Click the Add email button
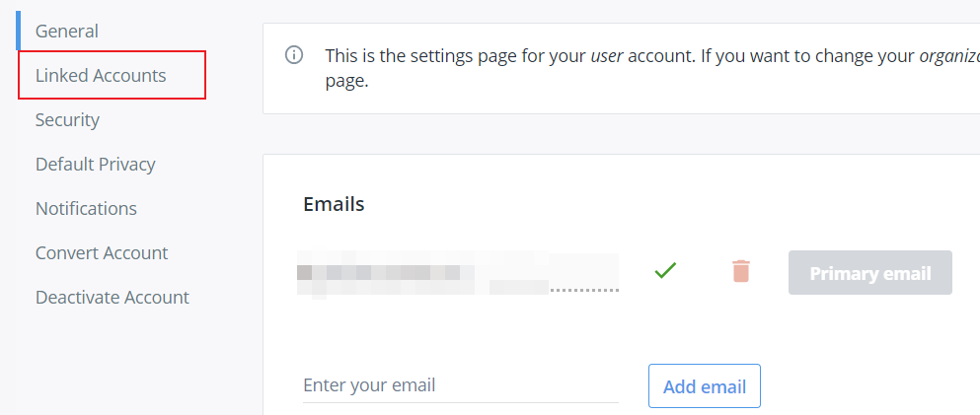This screenshot has width=980, height=415. point(705,386)
